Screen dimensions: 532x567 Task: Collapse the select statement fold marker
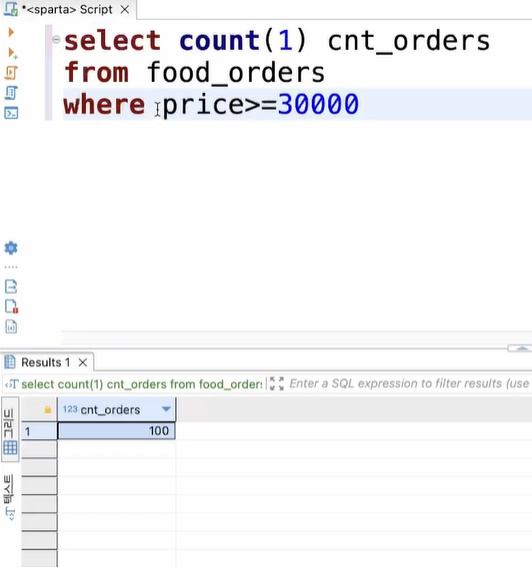(56, 39)
